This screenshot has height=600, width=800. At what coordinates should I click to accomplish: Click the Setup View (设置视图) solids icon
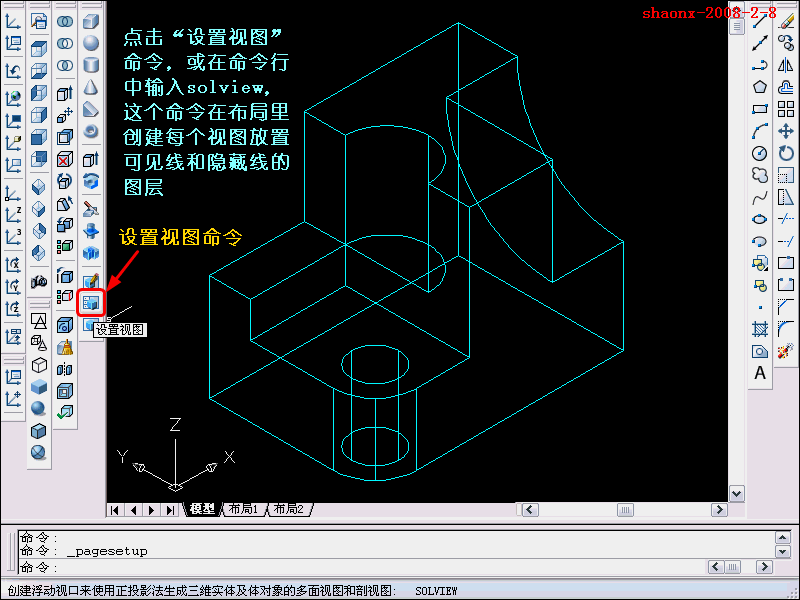pos(91,303)
